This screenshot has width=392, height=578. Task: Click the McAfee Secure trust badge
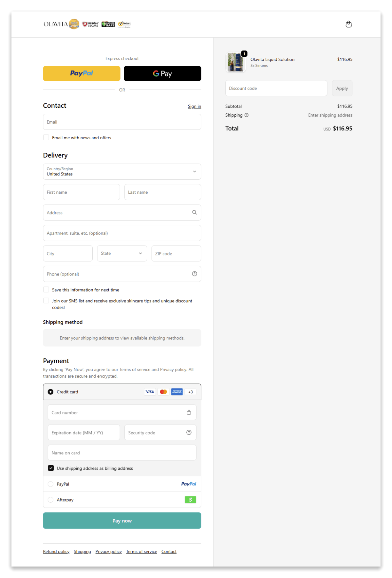point(90,24)
